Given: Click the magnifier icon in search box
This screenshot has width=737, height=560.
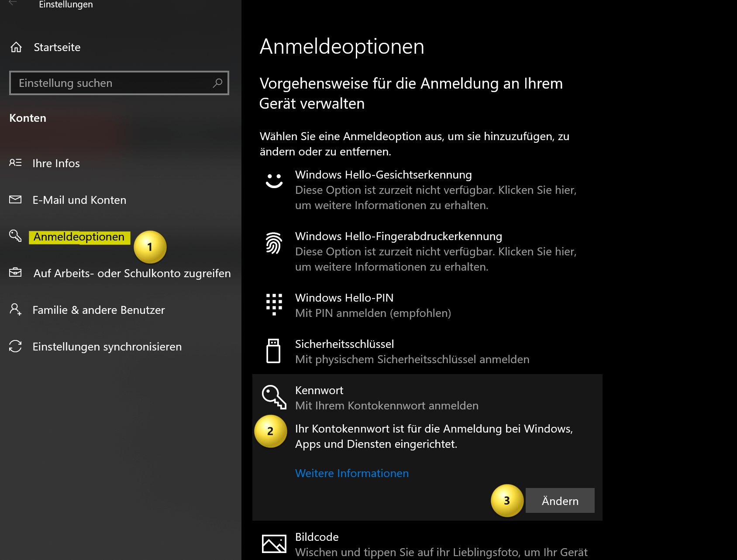Looking at the screenshot, I should click(217, 83).
